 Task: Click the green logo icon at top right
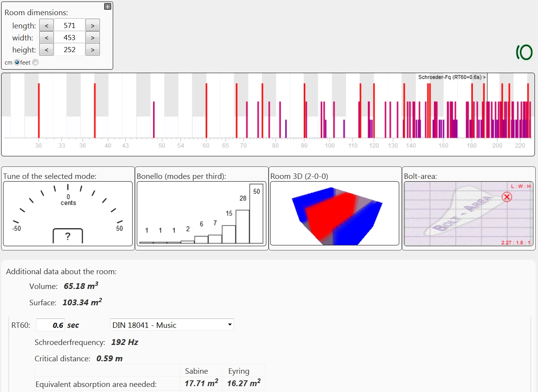coord(524,52)
